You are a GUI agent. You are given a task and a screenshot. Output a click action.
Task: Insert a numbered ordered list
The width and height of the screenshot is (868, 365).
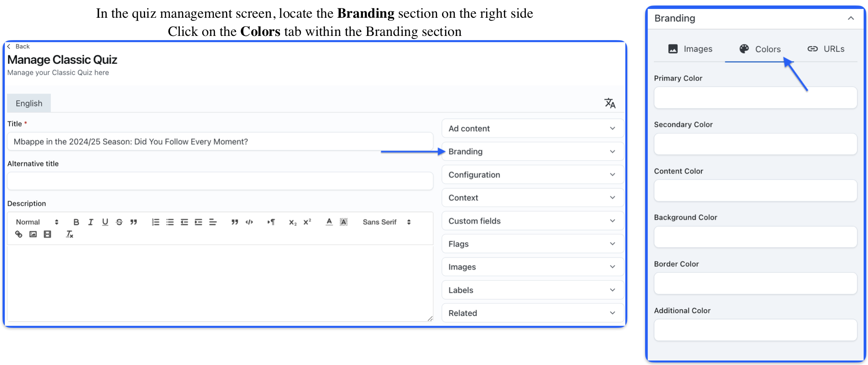156,222
